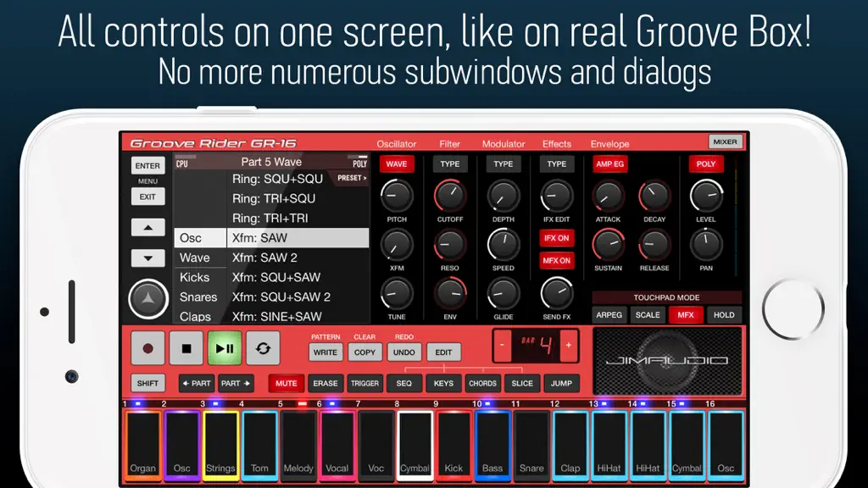This screenshot has height=488, width=868.
Task: Trigger the Snare pad 11
Action: 531,444
